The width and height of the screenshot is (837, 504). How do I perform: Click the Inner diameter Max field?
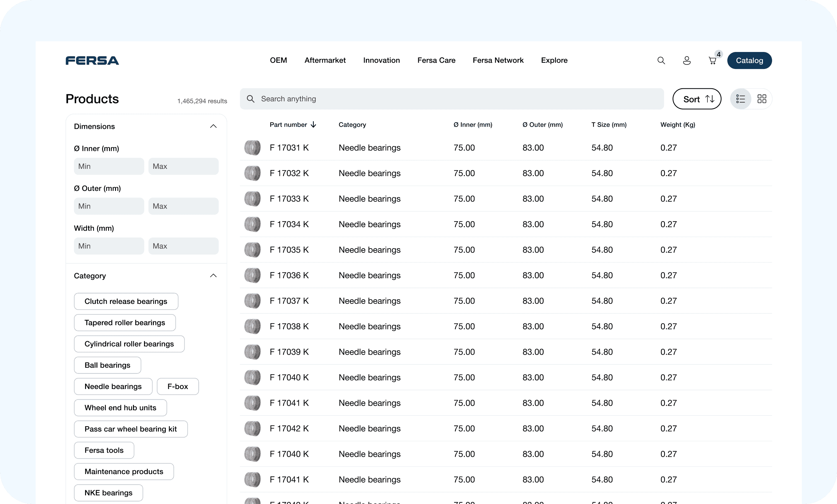click(183, 166)
